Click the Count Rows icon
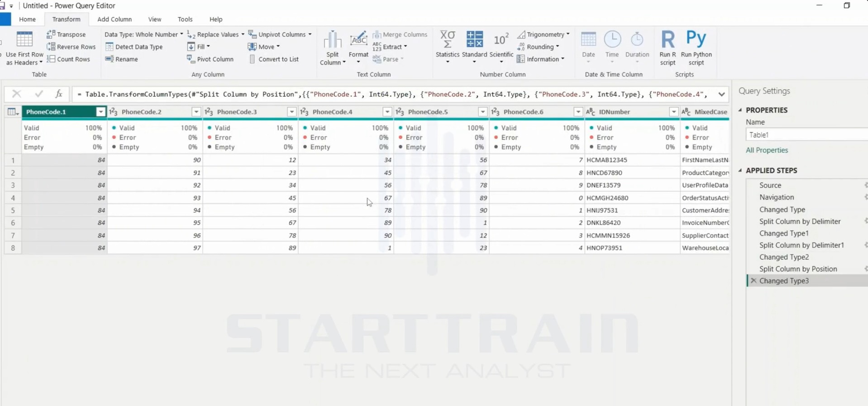Image resolution: width=868 pixels, height=406 pixels. coord(51,59)
